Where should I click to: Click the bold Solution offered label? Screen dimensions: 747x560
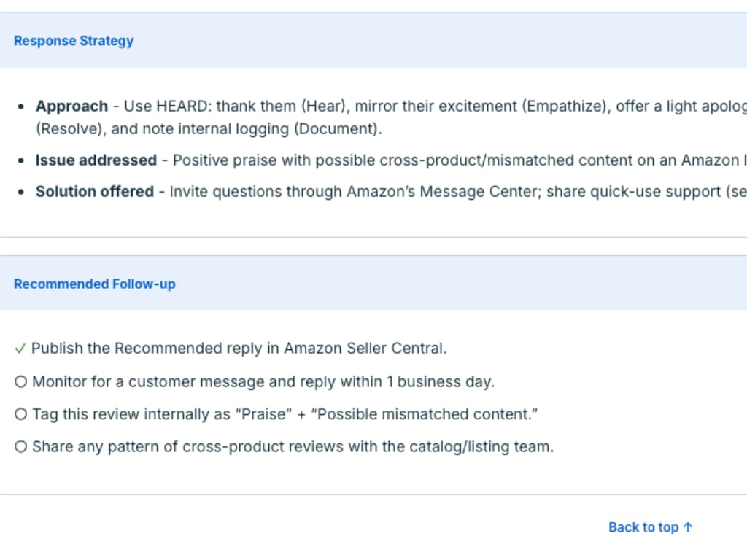click(94, 192)
